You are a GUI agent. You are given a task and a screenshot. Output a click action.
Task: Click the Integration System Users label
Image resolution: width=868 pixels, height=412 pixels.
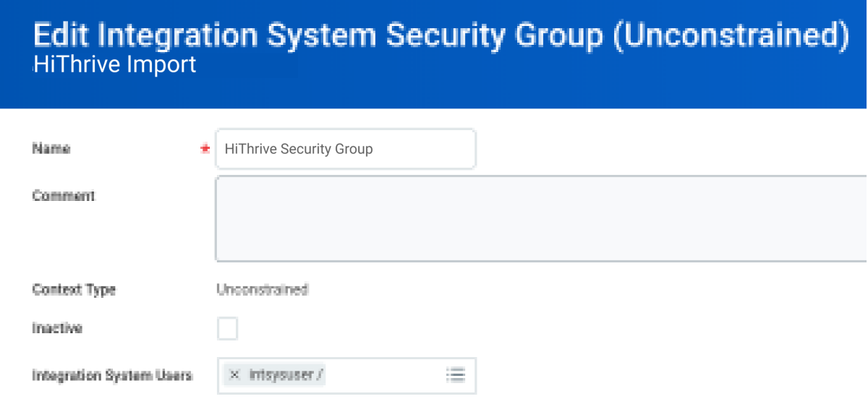[112, 376]
